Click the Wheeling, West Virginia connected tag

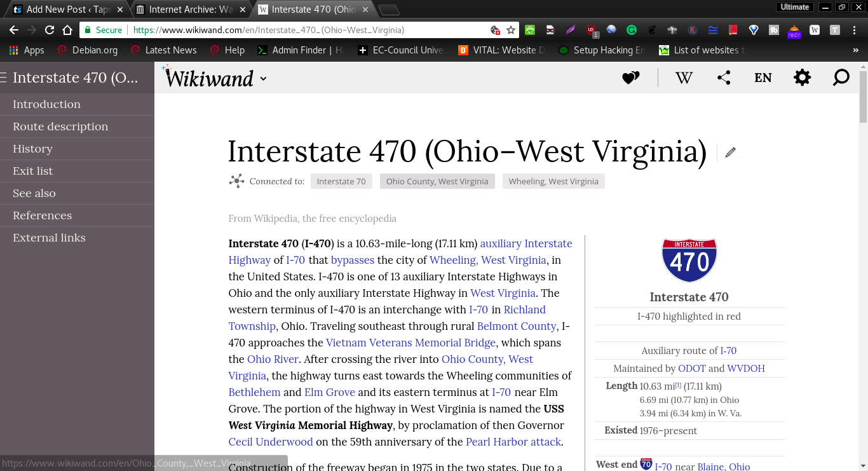(x=553, y=181)
